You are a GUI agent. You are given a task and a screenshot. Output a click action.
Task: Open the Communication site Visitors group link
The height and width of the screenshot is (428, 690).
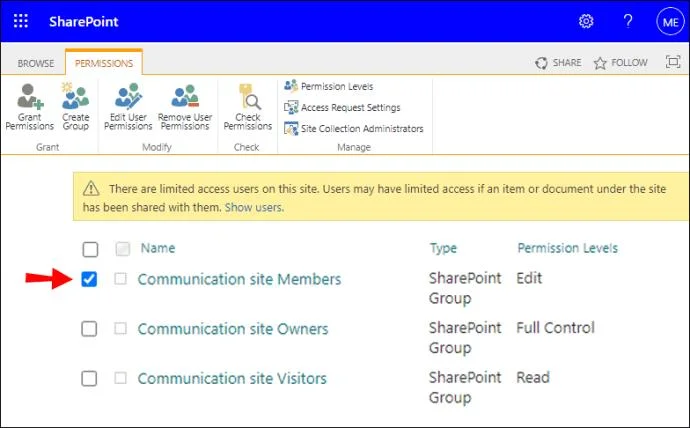(232, 379)
